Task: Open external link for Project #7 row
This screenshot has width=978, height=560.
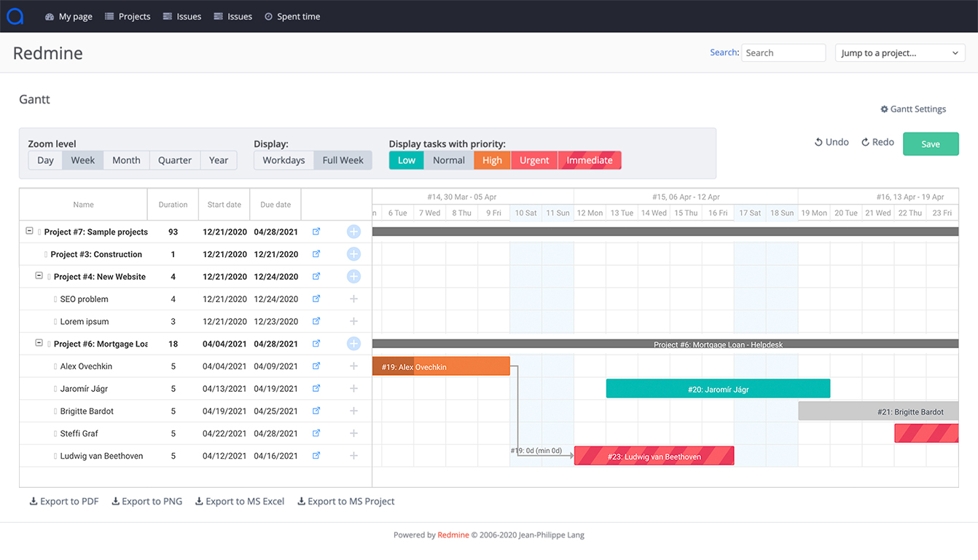Action: tap(316, 232)
